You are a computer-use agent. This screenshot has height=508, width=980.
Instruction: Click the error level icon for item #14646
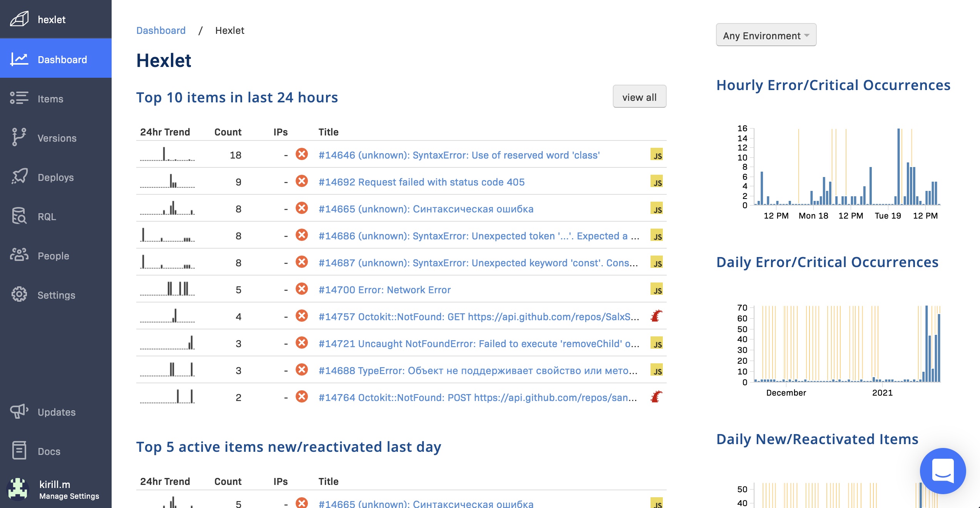point(302,154)
